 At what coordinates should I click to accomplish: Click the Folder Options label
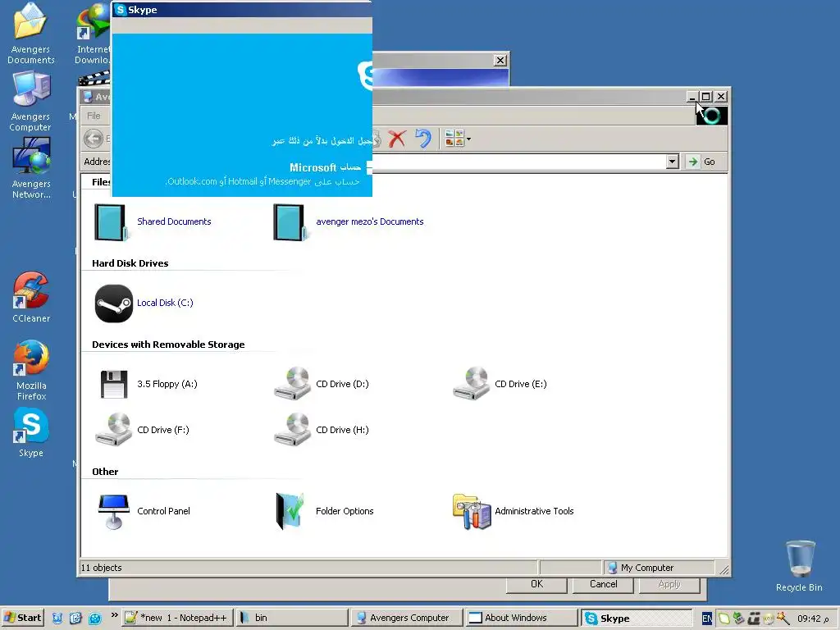[x=345, y=511]
